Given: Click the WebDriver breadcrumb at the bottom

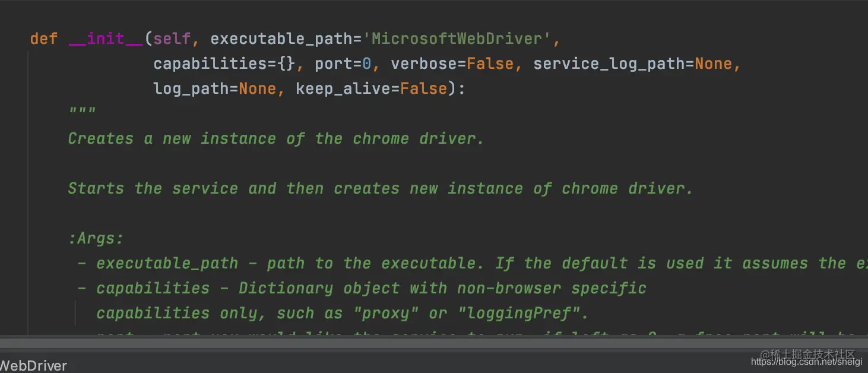Looking at the screenshot, I should coord(33,365).
